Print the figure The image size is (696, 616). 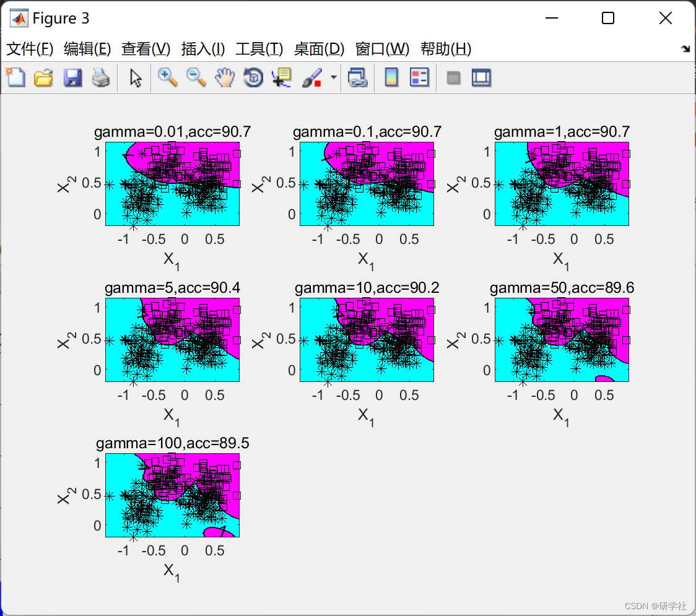click(x=101, y=77)
